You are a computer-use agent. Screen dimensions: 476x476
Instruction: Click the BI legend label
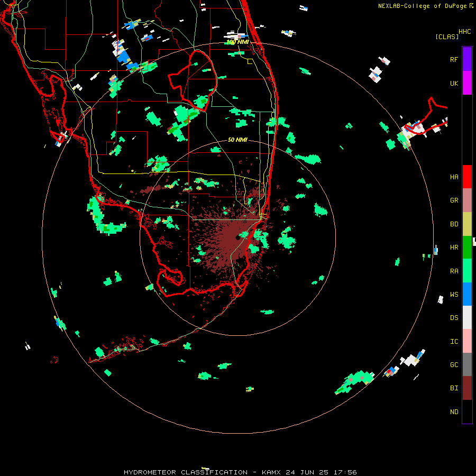pos(454,388)
